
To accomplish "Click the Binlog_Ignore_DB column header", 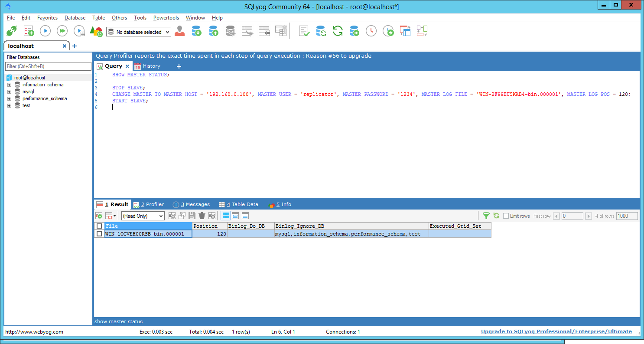I will pyautogui.click(x=351, y=226).
